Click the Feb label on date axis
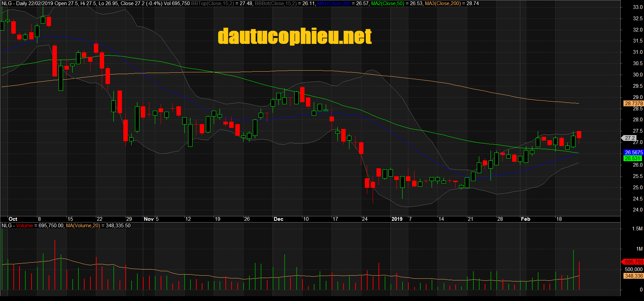The width and height of the screenshot is (644, 301). 525,219
